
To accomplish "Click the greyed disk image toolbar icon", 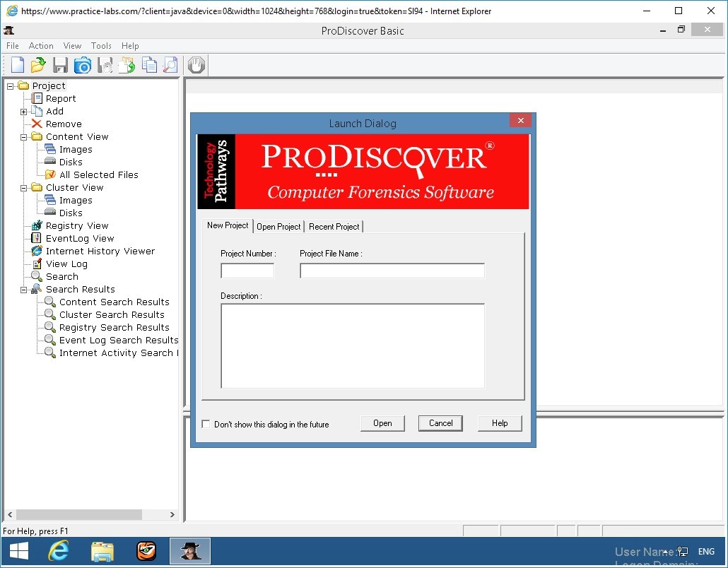I will pyautogui.click(x=105, y=65).
